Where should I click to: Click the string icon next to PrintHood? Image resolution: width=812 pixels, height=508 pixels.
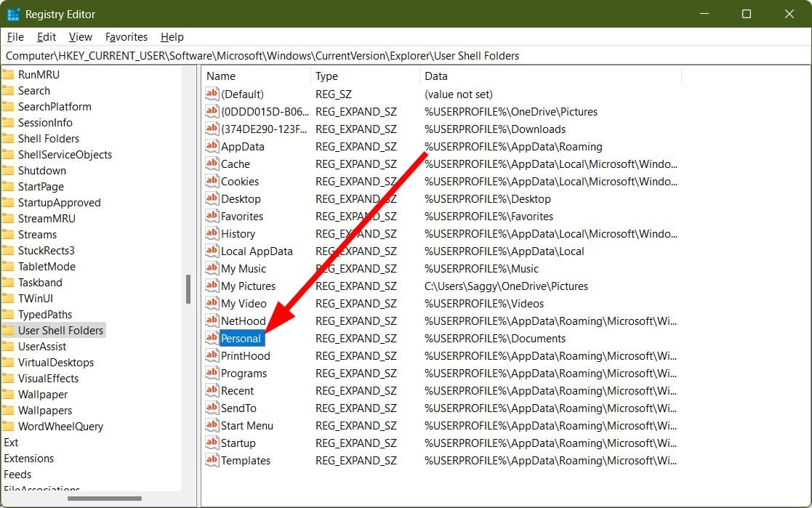pos(212,355)
